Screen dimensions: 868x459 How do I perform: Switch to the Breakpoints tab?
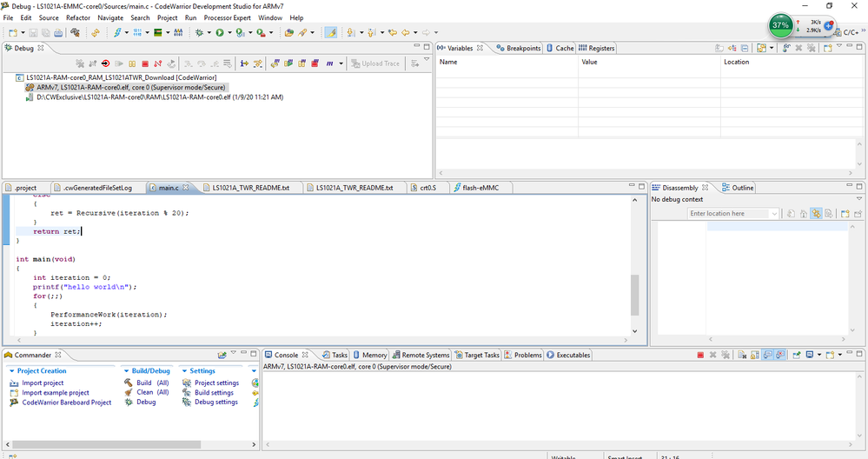[x=519, y=48]
